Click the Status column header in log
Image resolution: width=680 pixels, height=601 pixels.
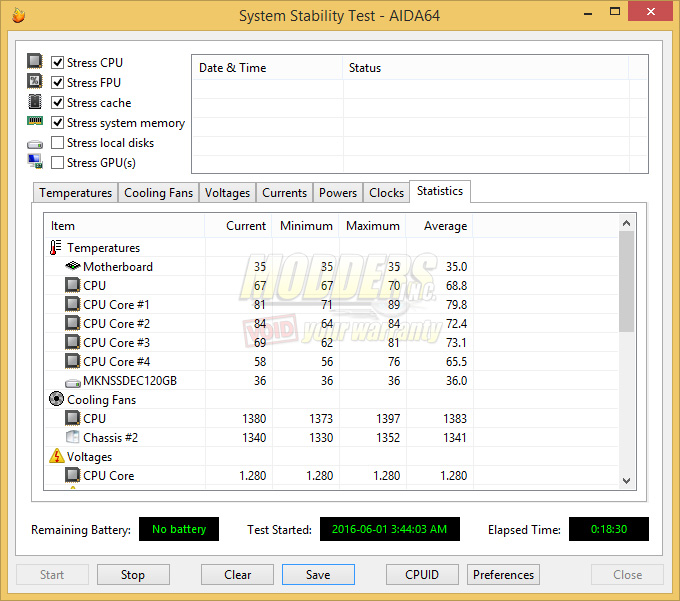485,68
